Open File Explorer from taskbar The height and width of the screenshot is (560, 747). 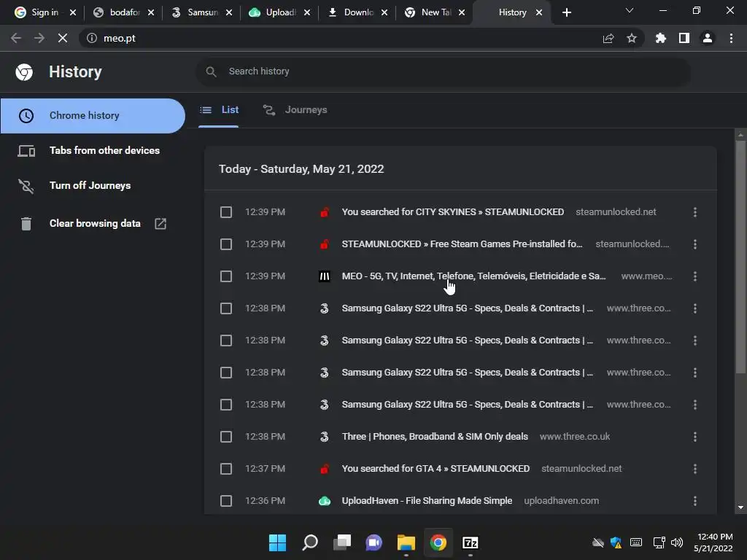click(406, 542)
